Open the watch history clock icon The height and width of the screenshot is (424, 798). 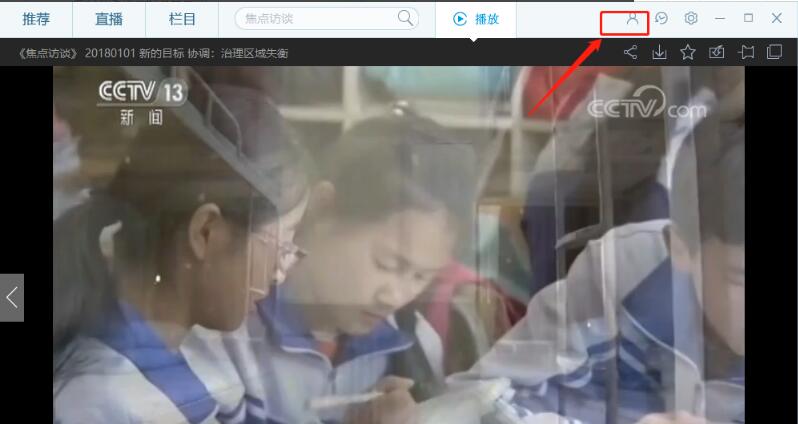(x=661, y=19)
